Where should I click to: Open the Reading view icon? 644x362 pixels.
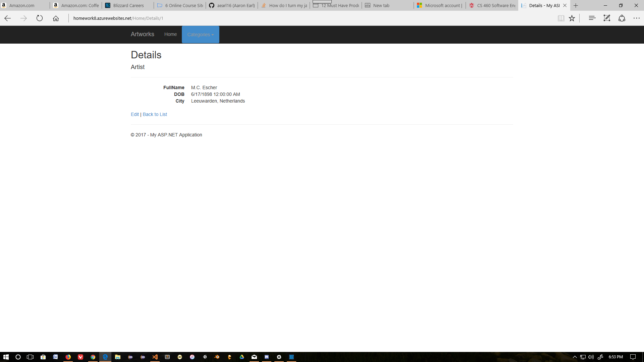click(x=561, y=18)
